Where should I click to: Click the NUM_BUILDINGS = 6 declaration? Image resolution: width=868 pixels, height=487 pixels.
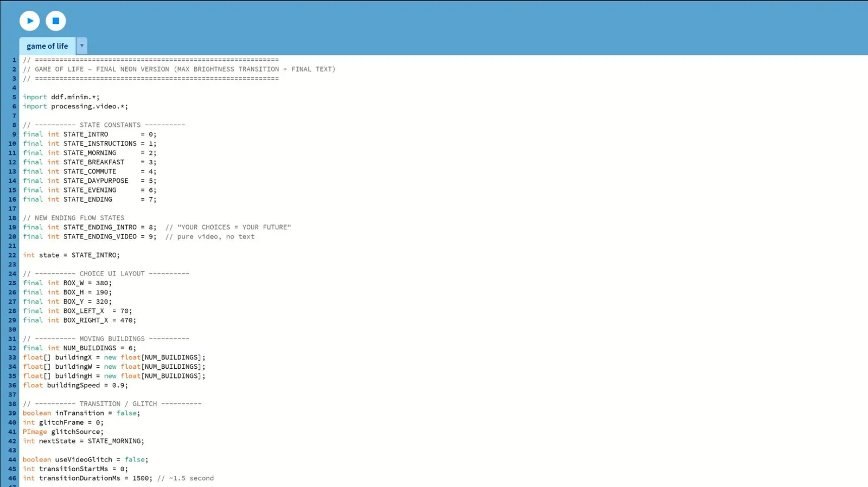(79, 348)
